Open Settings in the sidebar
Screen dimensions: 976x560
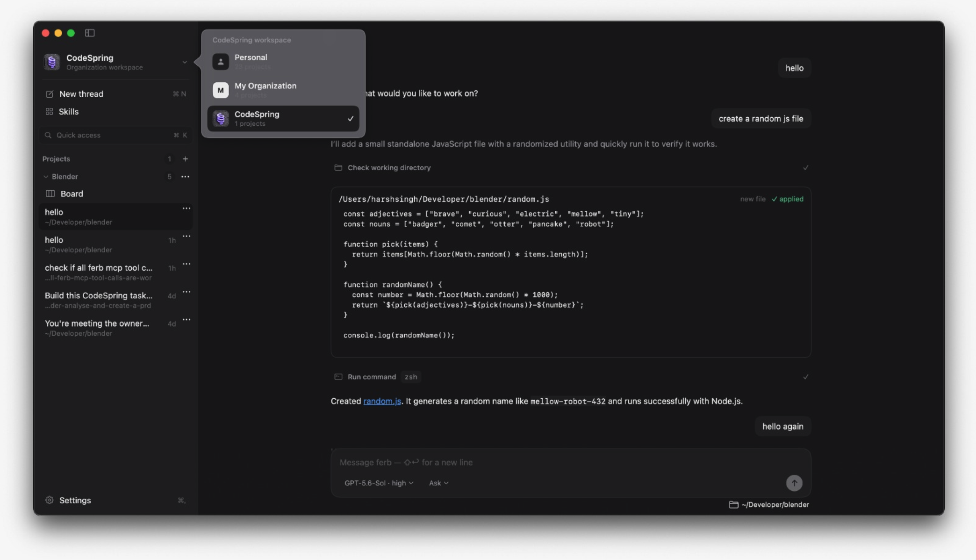coord(115,500)
